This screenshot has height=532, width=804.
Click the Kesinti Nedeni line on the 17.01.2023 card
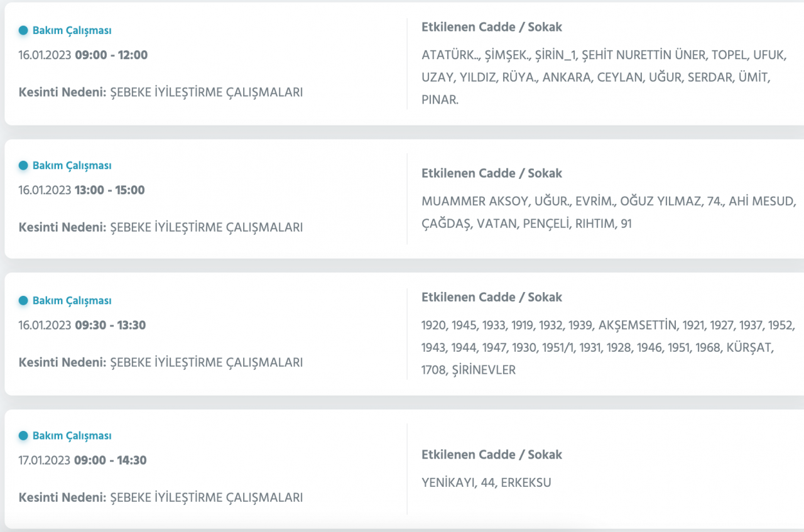click(161, 497)
